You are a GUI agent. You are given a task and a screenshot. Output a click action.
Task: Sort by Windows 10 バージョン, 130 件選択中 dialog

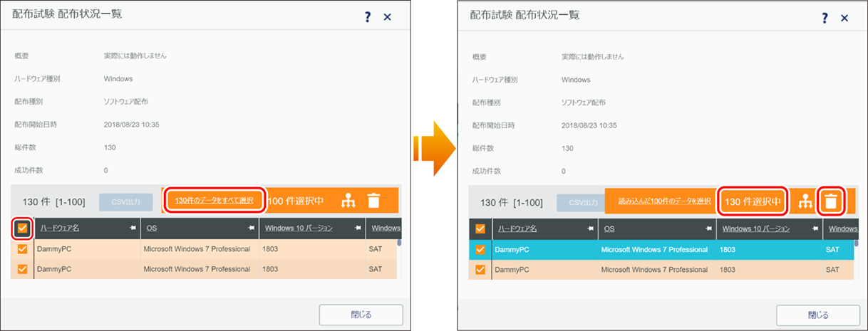(x=755, y=228)
